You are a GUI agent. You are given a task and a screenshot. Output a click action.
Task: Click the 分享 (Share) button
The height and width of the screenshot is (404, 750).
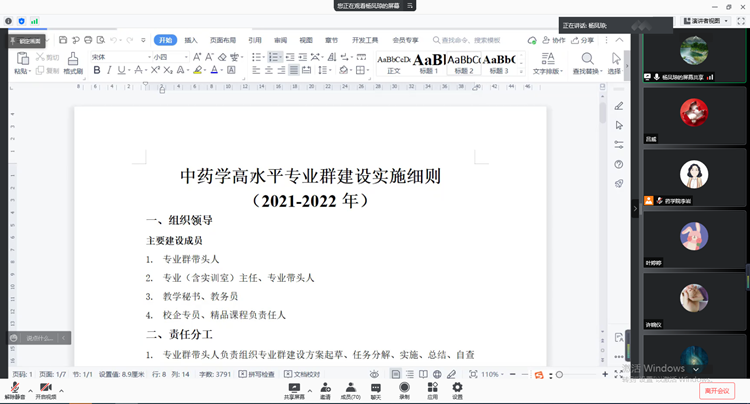tap(583, 40)
